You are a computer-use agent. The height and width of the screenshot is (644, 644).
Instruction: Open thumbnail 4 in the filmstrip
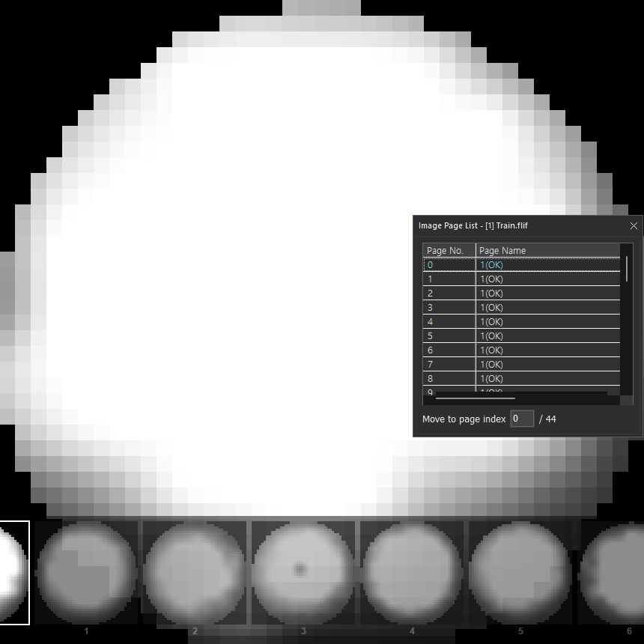tap(412, 573)
